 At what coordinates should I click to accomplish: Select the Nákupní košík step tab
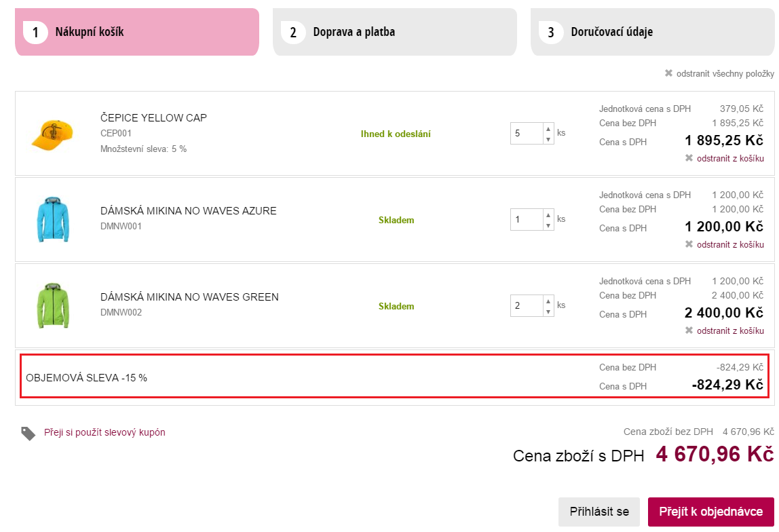coord(137,32)
